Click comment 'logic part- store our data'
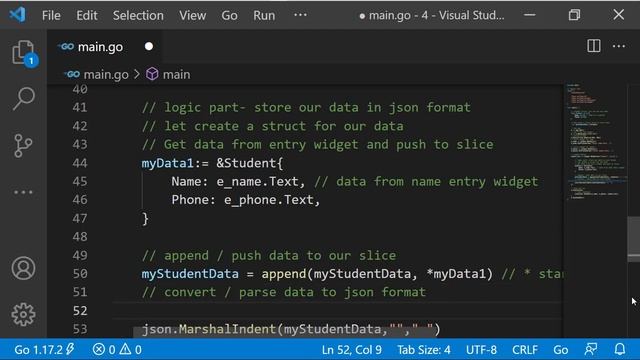This screenshot has height=360, width=640. pos(306,107)
